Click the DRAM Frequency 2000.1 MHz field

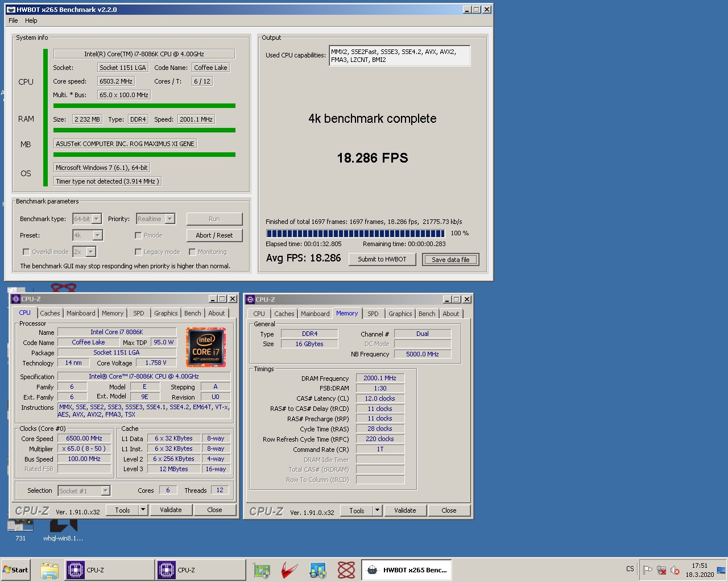(380, 378)
